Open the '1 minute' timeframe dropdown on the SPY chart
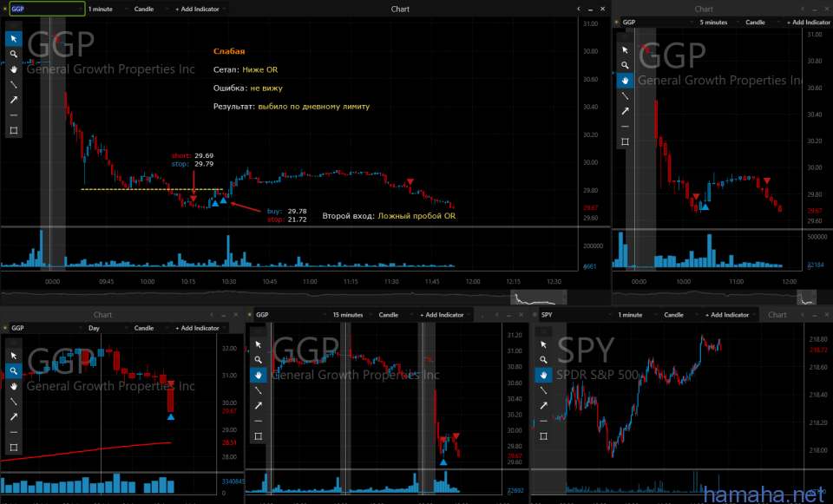 [638, 315]
